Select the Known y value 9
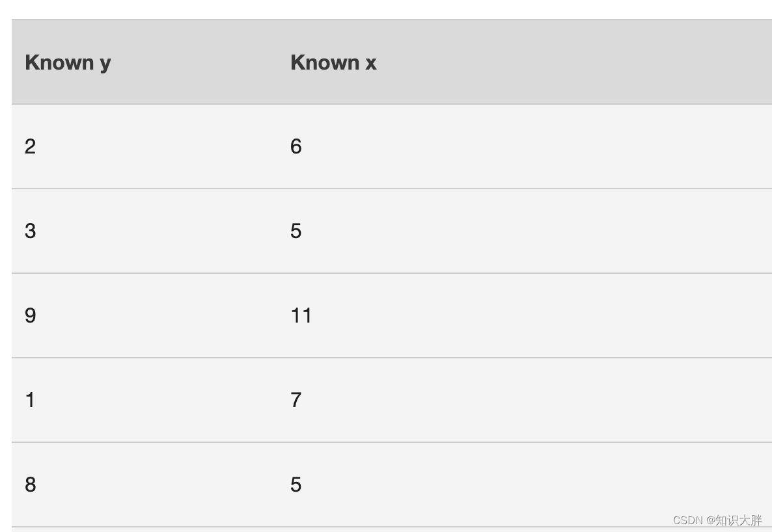Viewport: 772px width, 532px height. coord(30,315)
